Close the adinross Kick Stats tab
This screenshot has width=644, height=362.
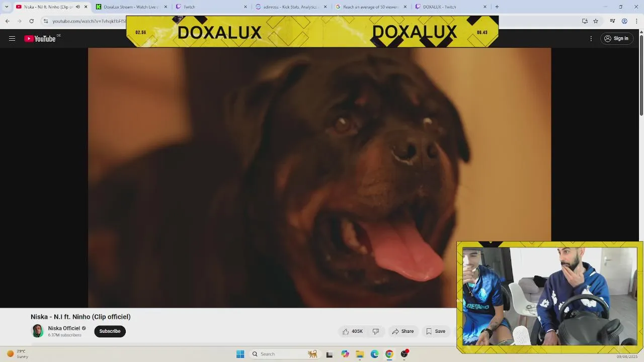click(325, 7)
